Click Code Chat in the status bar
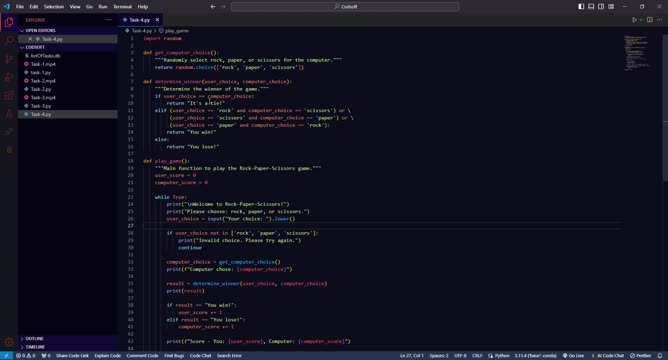This screenshot has height=360, width=668. 200,356
